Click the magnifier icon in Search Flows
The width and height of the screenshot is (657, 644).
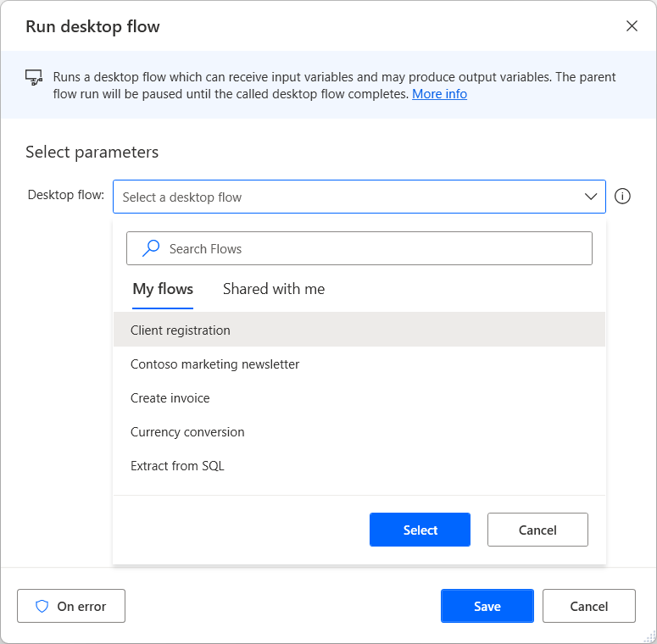coord(151,248)
